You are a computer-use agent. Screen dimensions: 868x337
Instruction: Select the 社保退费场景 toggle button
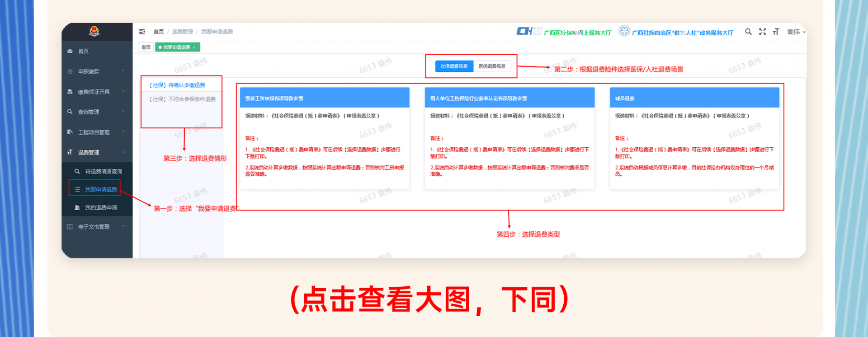(x=454, y=66)
